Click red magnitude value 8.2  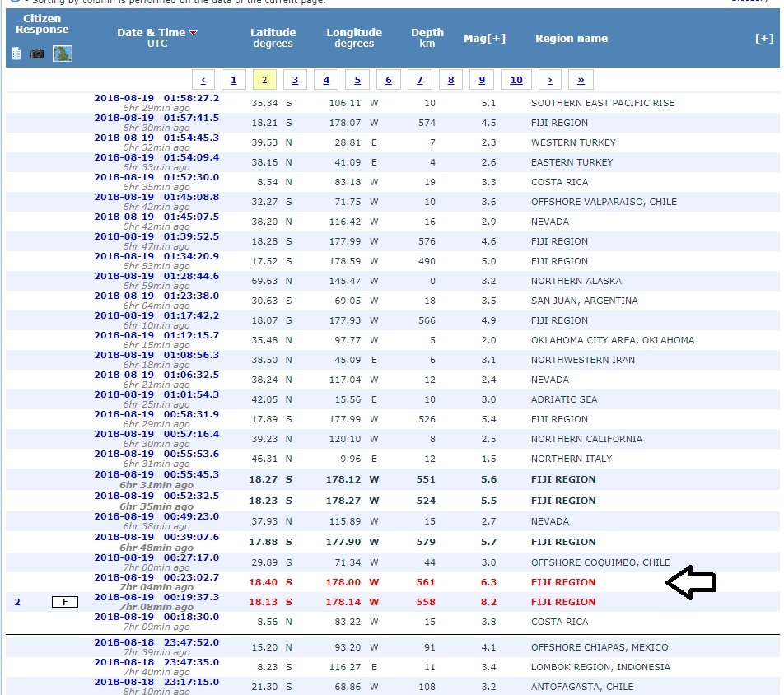(x=488, y=602)
